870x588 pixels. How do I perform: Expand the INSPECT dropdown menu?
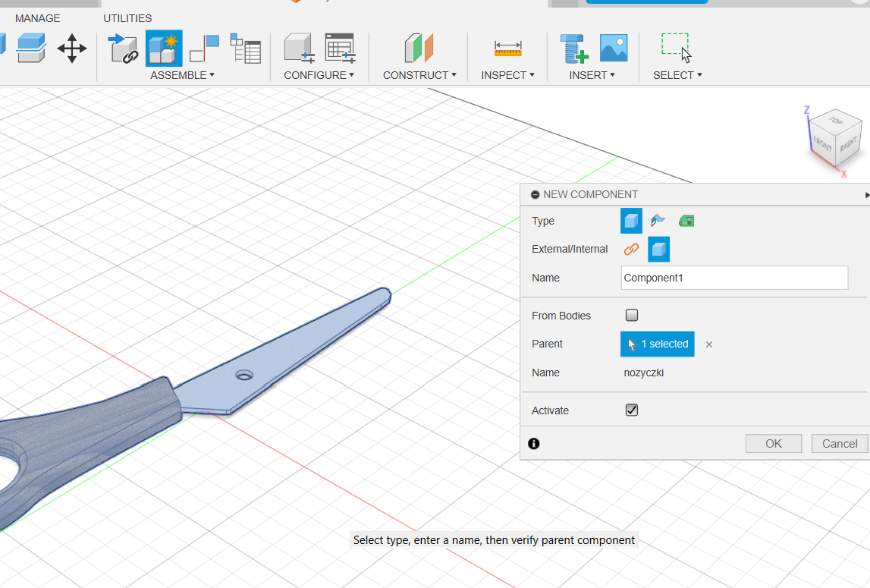tap(507, 75)
